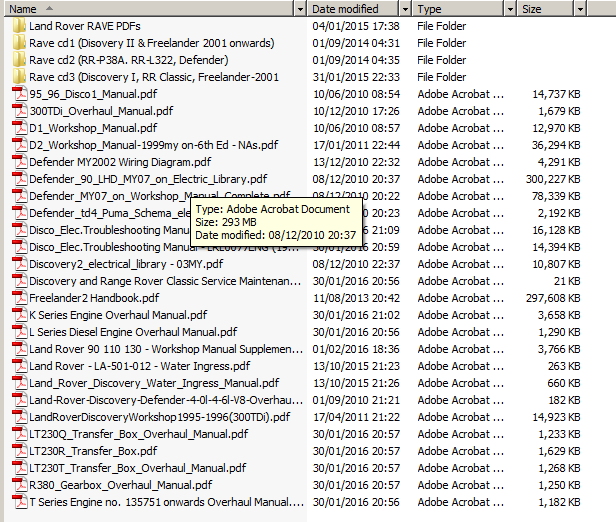
Task: Sort files by Date modified header
Action: 354,9
